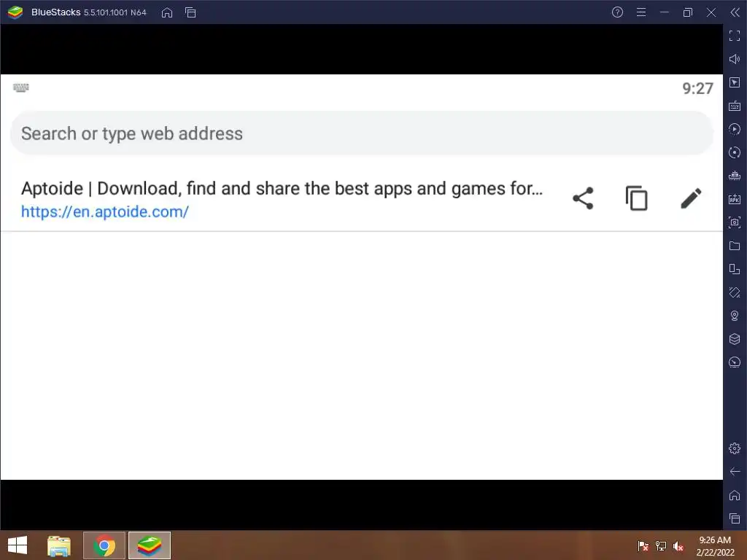Click the Search or type web address field

[x=362, y=133]
